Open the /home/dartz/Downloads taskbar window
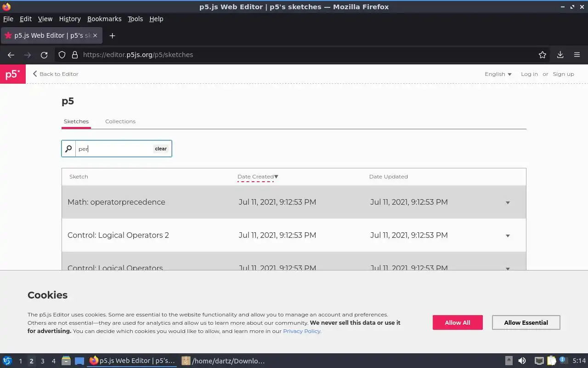This screenshot has height=368, width=588. [x=224, y=361]
